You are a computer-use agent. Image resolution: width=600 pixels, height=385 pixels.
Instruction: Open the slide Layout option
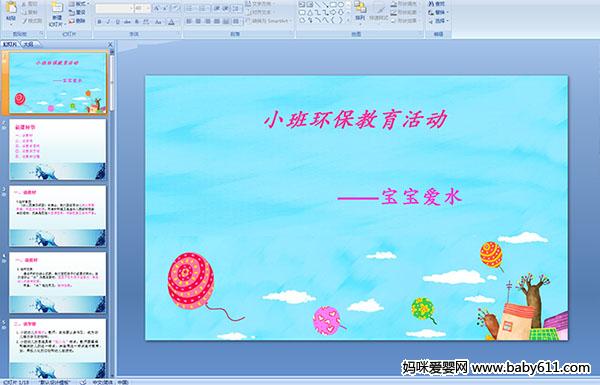tap(79, 3)
